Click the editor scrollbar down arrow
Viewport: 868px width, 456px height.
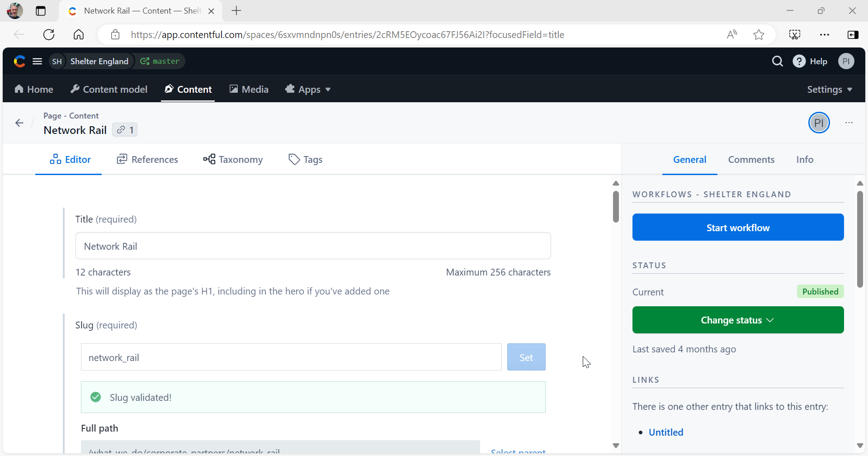(x=616, y=446)
